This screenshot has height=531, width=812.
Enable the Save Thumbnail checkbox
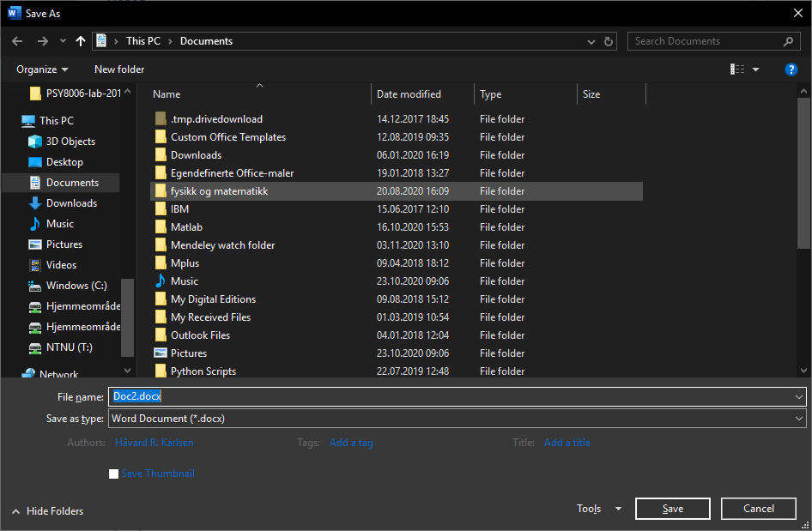[x=114, y=474]
